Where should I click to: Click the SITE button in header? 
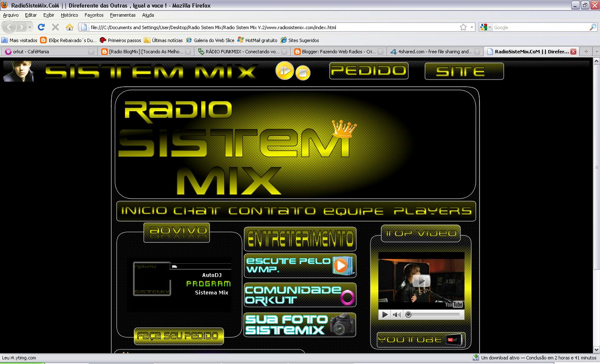pos(464,71)
